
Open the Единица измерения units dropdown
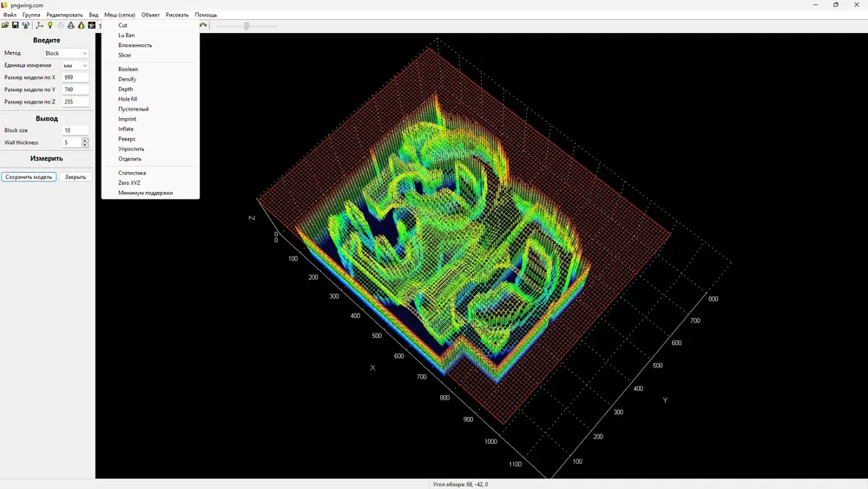[76, 65]
